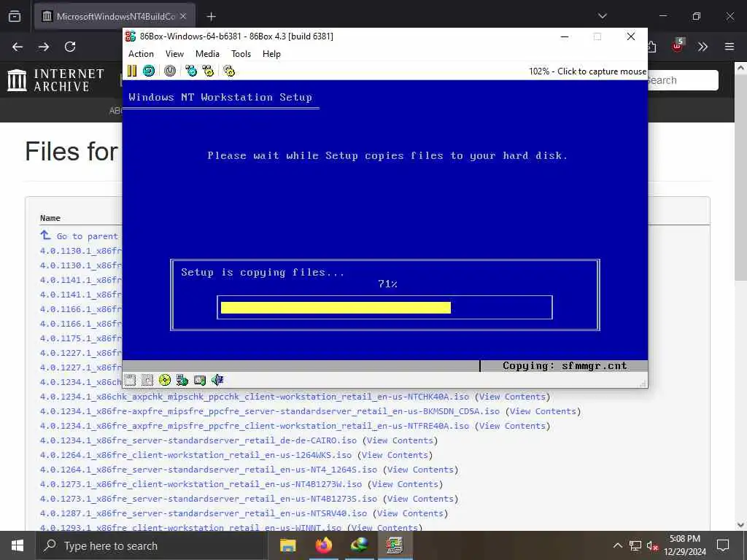The image size is (747, 560).
Task: Open a new browser tab
Action: coord(211,17)
